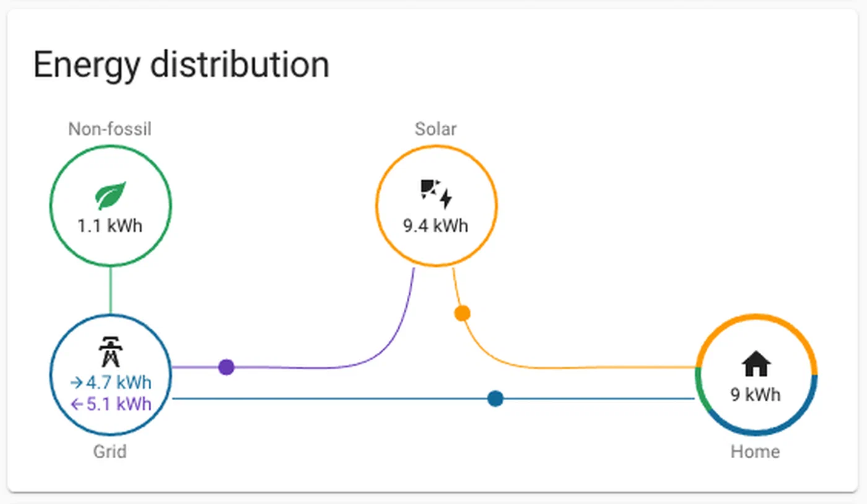The height and width of the screenshot is (504, 867).
Task: Click the left arrow beside 5.1 kWh
Action: tap(77, 405)
